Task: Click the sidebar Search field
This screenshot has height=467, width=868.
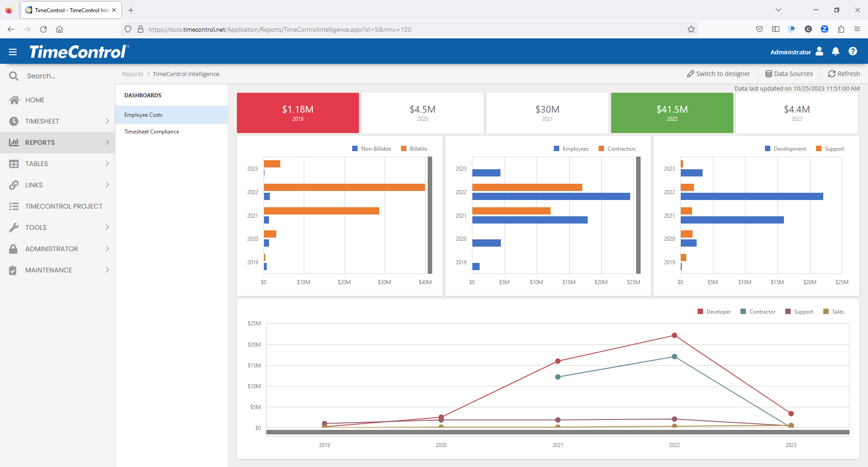Action: 63,76
